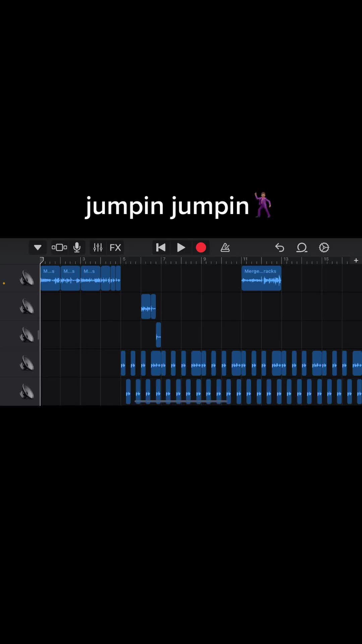Viewport: 362px width, 644px height.
Task: Select the first track's speaker icon
Action: 27,278
